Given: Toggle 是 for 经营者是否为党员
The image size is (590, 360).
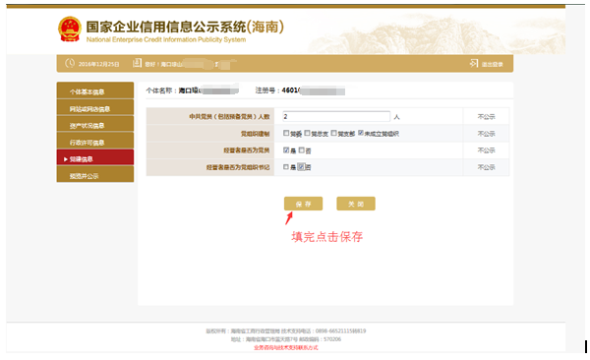Looking at the screenshot, I should pyautogui.click(x=286, y=150).
